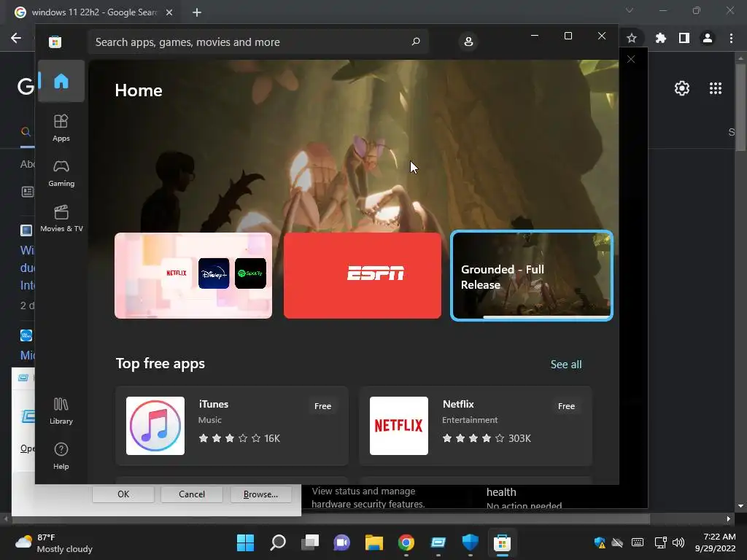Open the clock showing 7:22 AM
Screen dimensions: 747x560
tap(715, 542)
